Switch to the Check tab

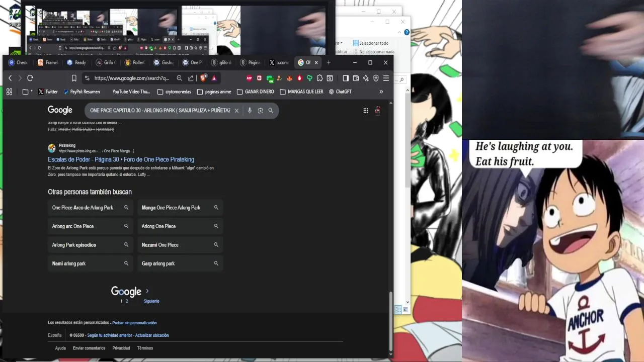19,62
